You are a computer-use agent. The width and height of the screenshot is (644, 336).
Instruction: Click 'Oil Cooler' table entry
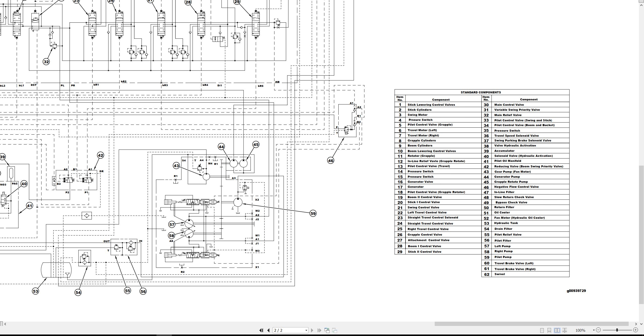(x=502, y=212)
